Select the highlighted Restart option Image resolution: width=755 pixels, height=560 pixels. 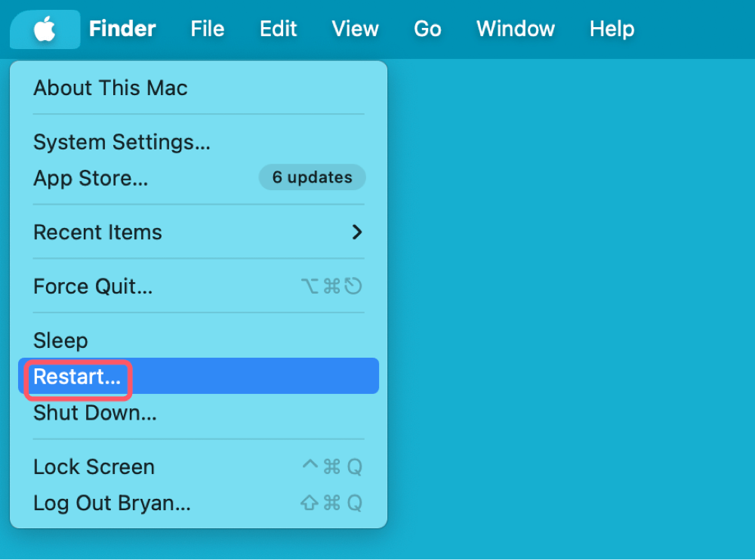74,376
